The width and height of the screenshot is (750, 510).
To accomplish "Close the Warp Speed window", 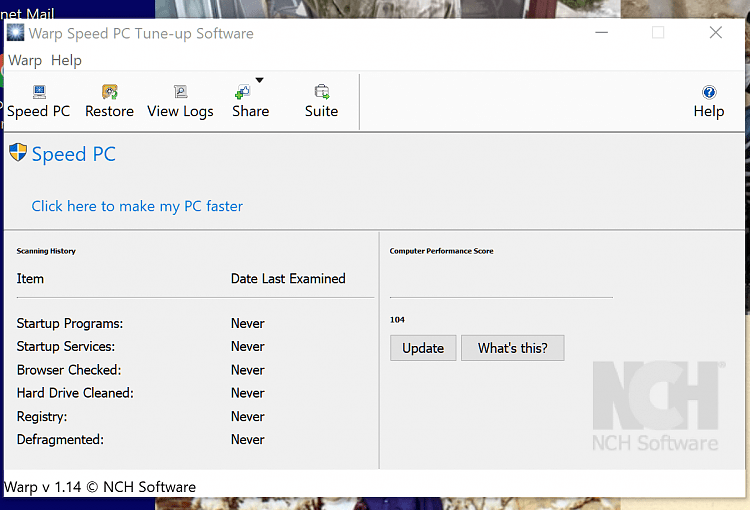I will [x=716, y=33].
